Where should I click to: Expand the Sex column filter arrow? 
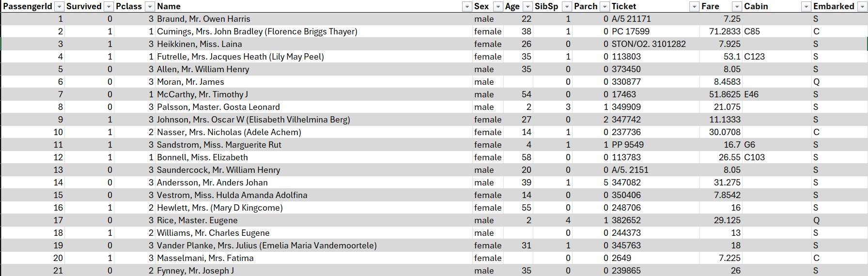coord(497,6)
